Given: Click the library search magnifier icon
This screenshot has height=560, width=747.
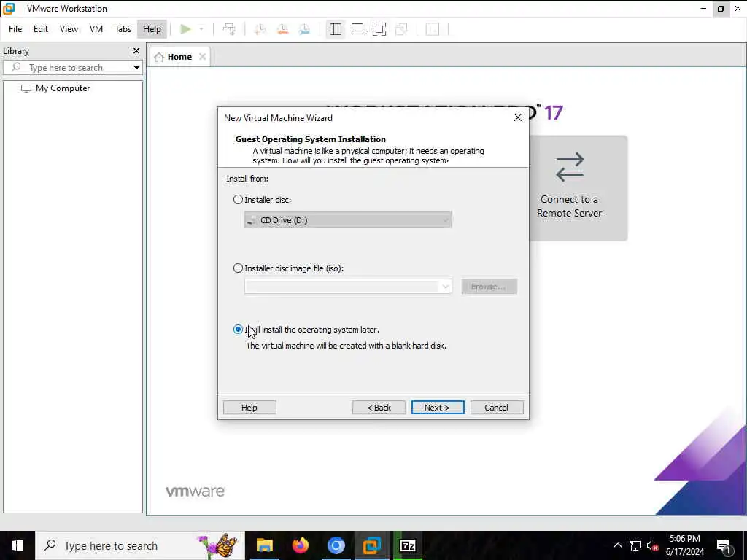Looking at the screenshot, I should [16, 67].
